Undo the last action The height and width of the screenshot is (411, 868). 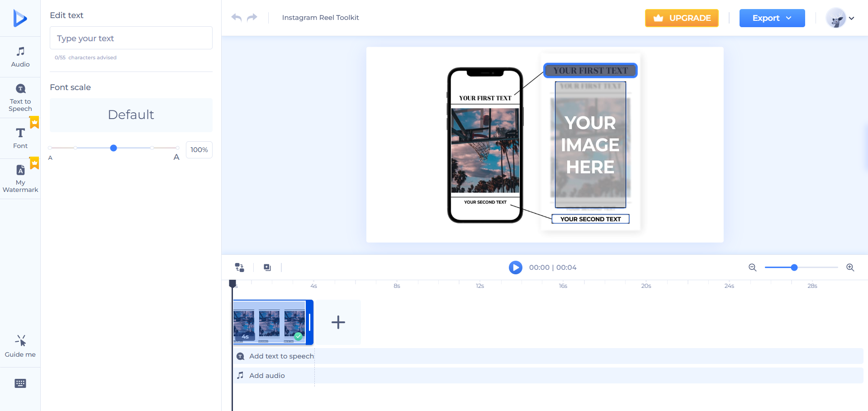[236, 17]
